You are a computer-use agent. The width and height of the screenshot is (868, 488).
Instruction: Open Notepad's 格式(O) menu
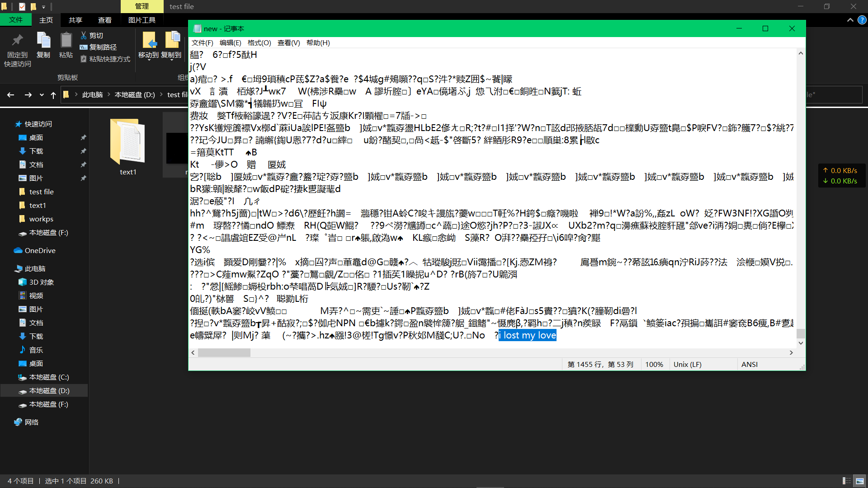pyautogui.click(x=259, y=42)
